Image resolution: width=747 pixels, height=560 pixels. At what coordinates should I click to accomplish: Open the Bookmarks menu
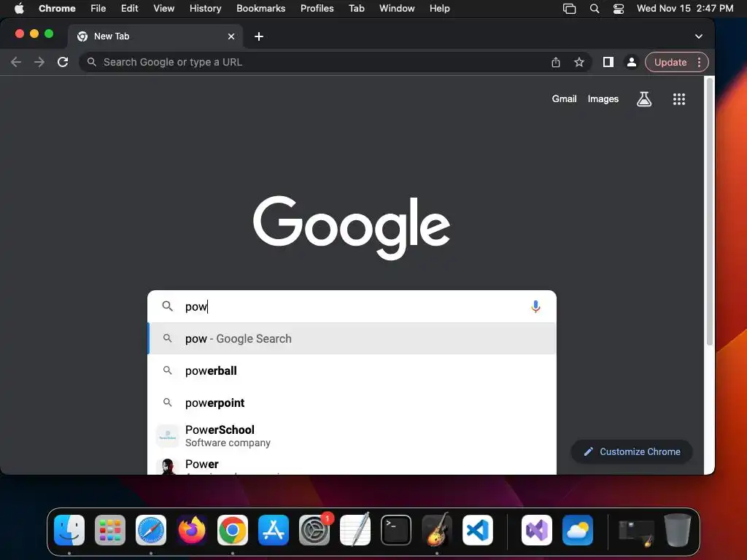(x=260, y=9)
